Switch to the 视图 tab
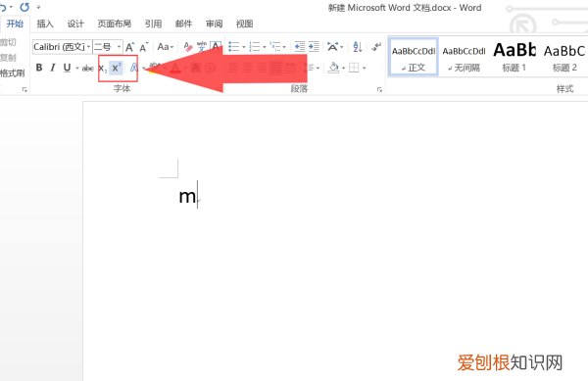588x381 pixels. click(x=244, y=24)
